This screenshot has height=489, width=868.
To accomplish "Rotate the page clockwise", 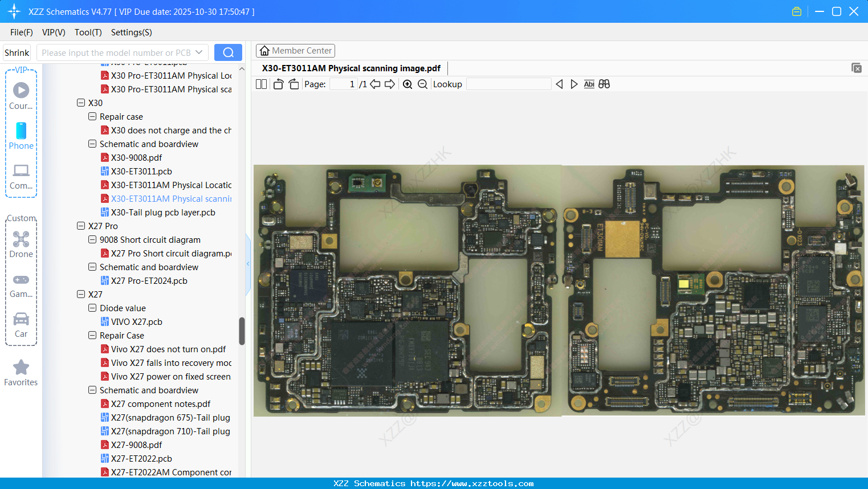I will point(294,84).
